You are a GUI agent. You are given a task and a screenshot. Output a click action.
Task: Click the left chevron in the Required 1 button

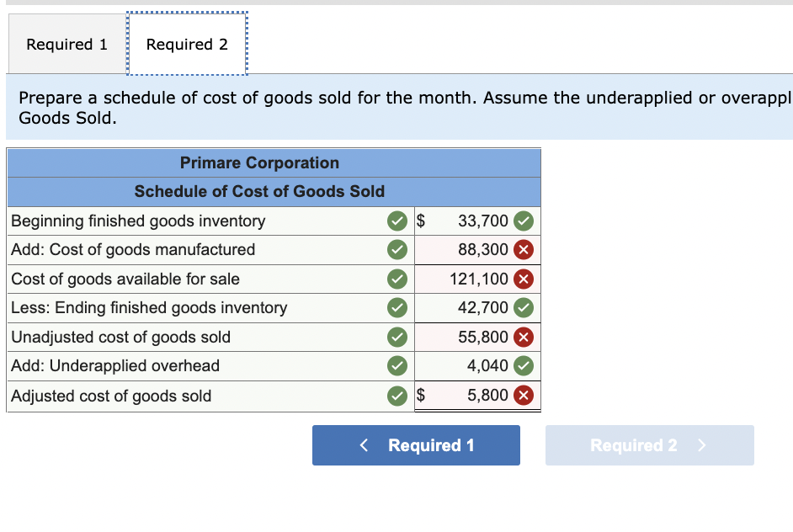tap(364, 445)
